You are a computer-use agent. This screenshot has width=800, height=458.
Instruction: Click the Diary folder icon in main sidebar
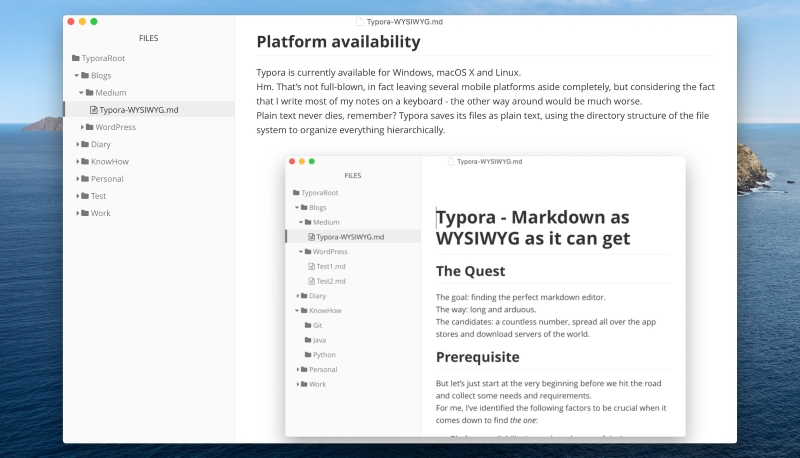(x=85, y=144)
